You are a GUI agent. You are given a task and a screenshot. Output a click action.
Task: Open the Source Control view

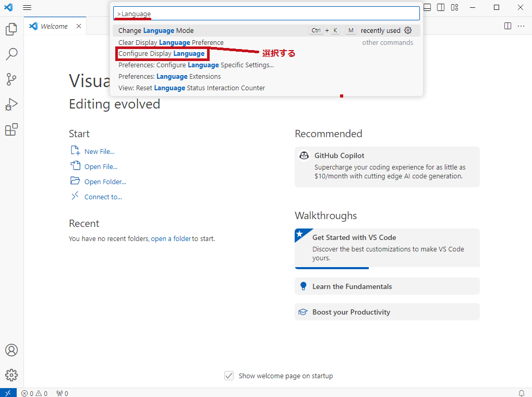coord(11,79)
